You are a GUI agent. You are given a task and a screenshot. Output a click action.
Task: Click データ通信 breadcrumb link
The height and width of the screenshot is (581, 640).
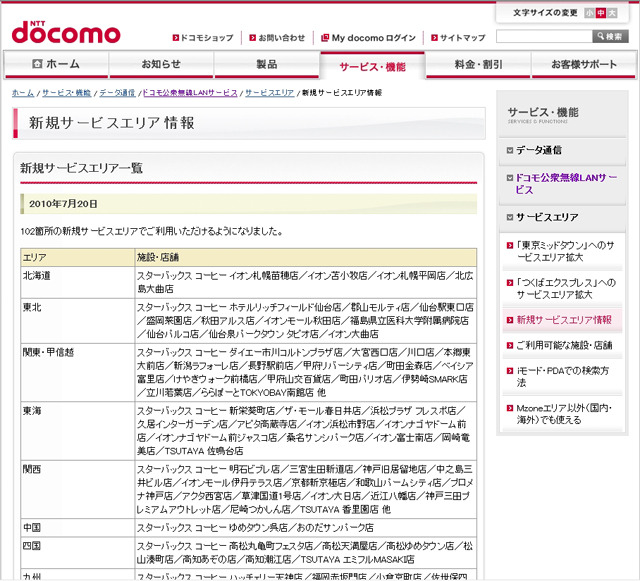(117, 93)
